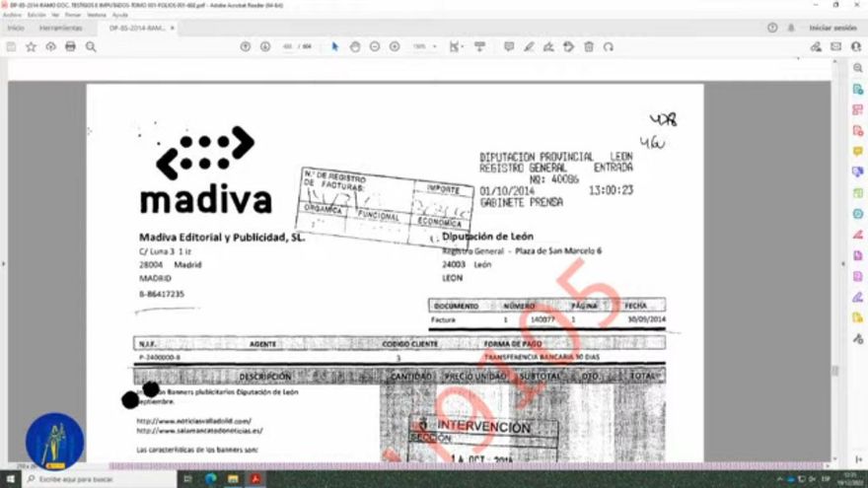
Task: Switch to the Herramientas tab
Action: (60, 28)
